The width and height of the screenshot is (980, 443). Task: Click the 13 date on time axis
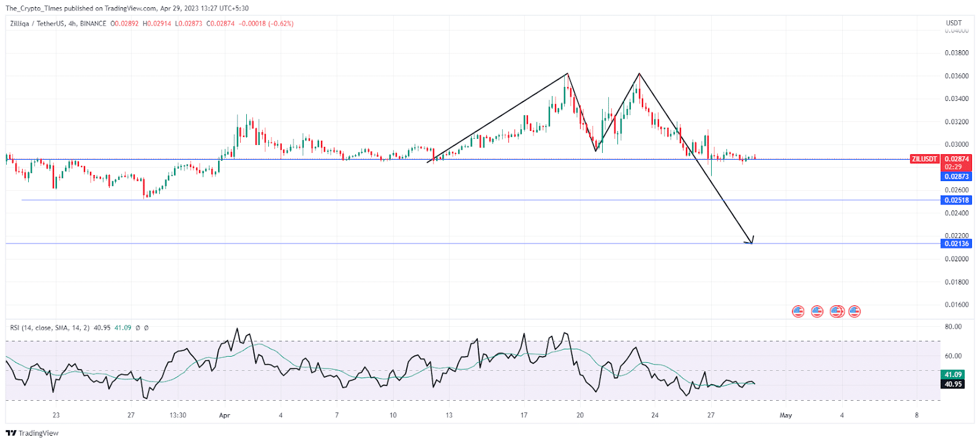pos(449,415)
